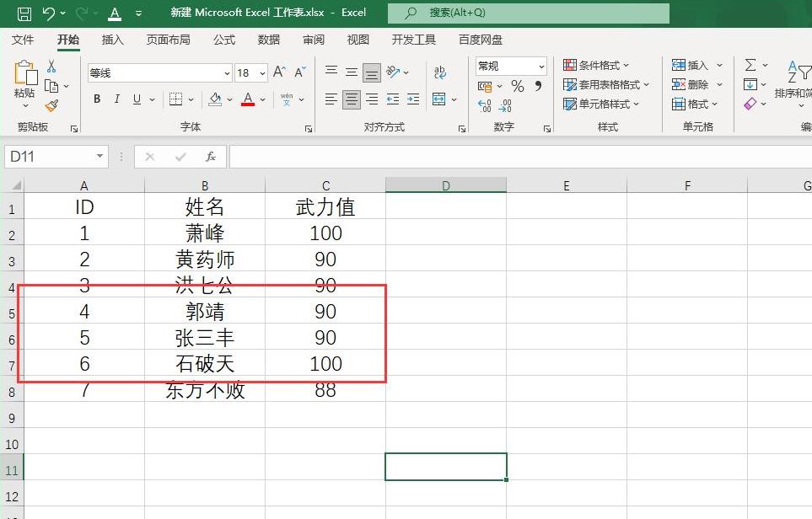Open the number format 常规 dropdown
The height and width of the screenshot is (519, 812).
tap(541, 67)
